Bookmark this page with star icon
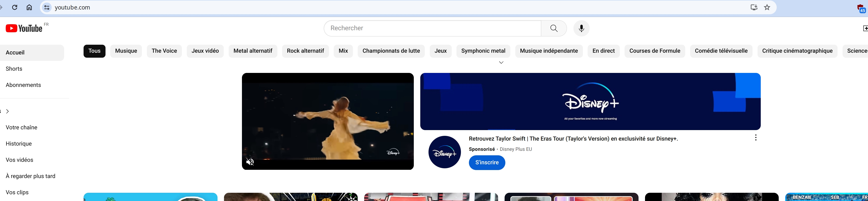 click(767, 7)
